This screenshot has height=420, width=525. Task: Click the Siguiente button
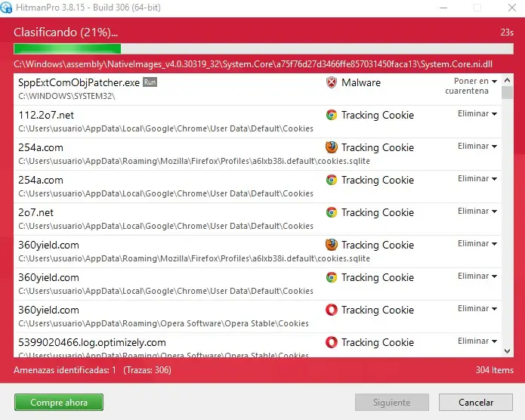click(392, 403)
